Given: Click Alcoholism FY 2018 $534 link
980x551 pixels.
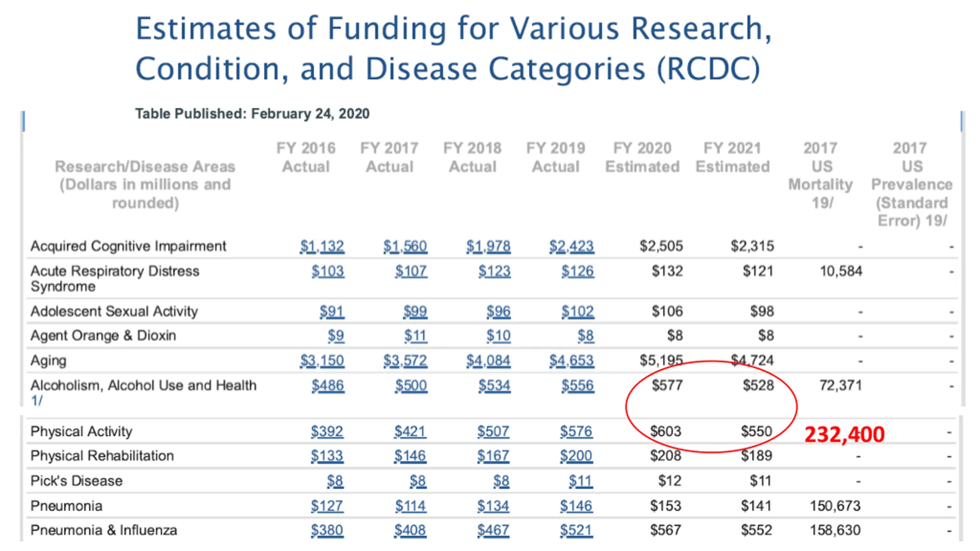Looking at the screenshot, I should (494, 385).
